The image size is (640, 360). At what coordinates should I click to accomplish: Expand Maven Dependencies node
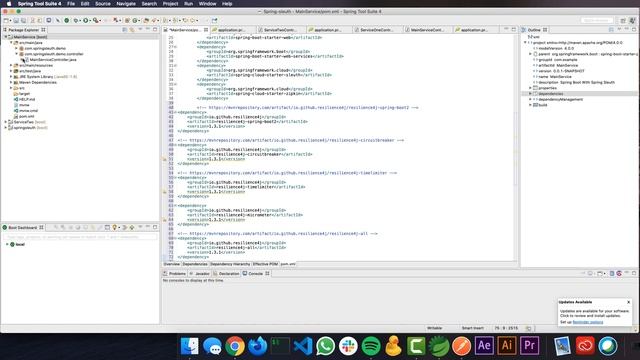tap(11, 82)
